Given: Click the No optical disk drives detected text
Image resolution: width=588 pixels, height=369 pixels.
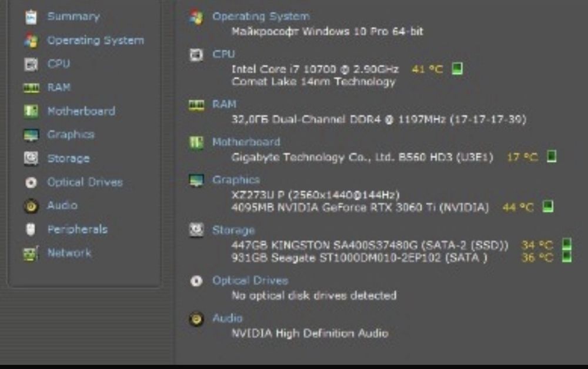Looking at the screenshot, I should tap(314, 296).
